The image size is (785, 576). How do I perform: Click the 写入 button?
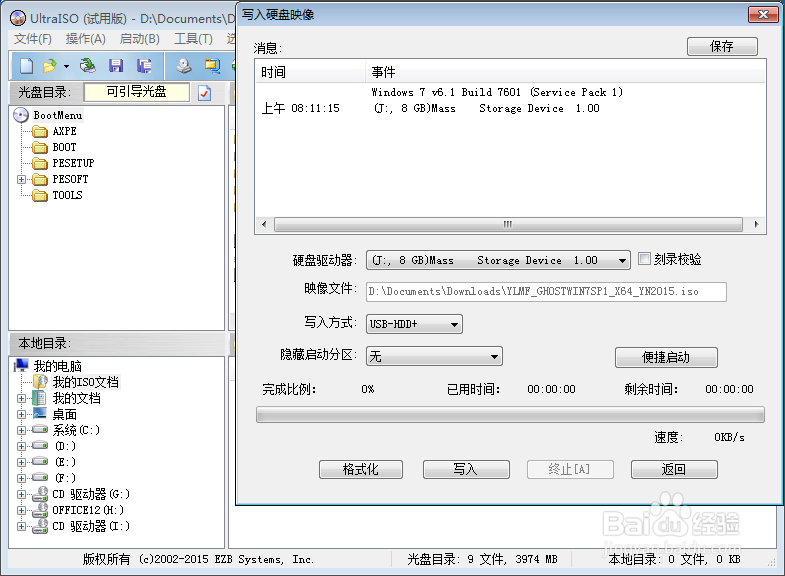(x=466, y=469)
